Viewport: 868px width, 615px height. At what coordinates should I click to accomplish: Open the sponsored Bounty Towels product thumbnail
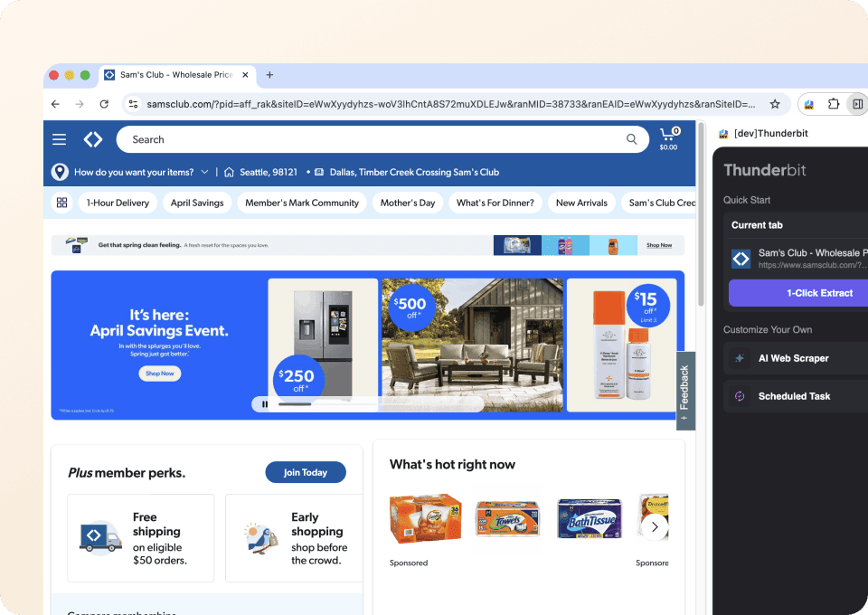pyautogui.click(x=507, y=517)
